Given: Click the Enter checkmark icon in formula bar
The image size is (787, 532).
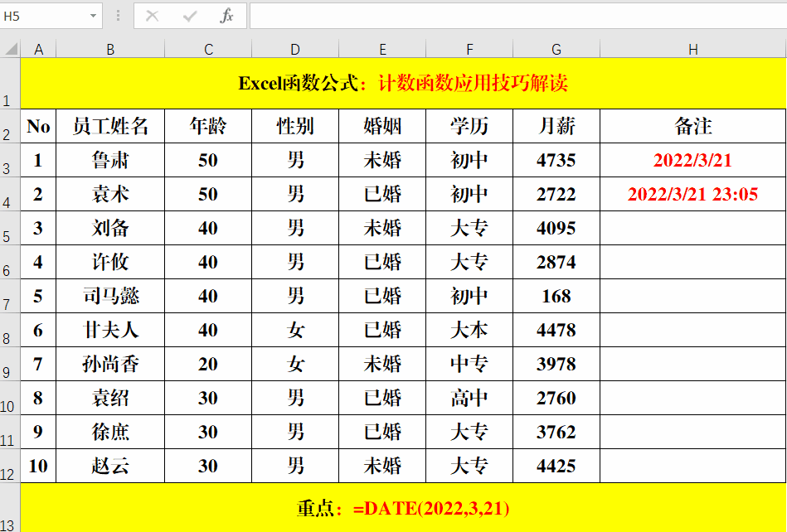Looking at the screenshot, I should (190, 16).
